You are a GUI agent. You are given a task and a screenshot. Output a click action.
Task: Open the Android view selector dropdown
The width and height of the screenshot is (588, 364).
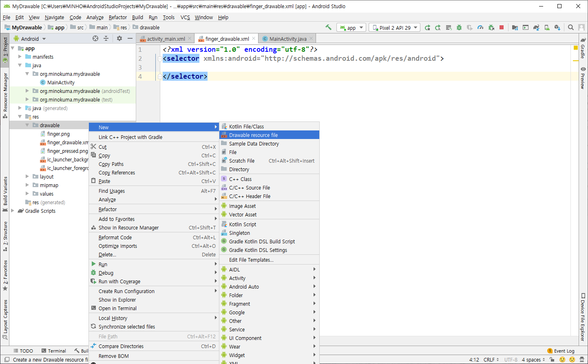30,39
